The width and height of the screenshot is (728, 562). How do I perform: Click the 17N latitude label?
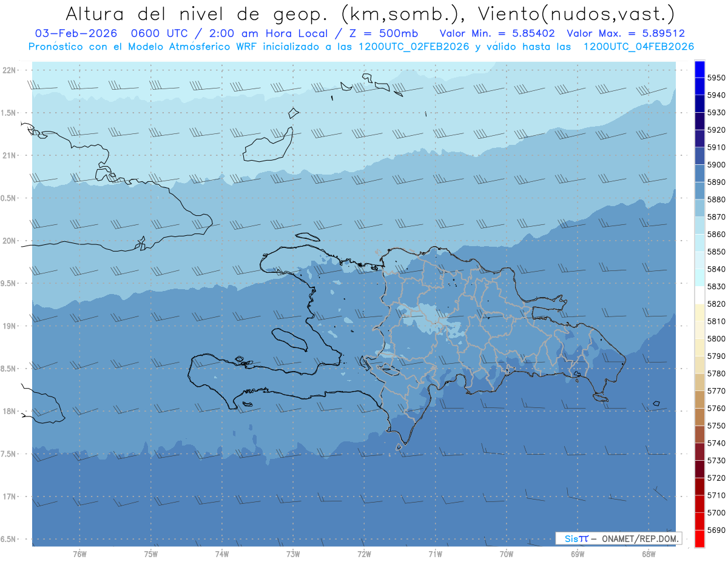coord(8,497)
